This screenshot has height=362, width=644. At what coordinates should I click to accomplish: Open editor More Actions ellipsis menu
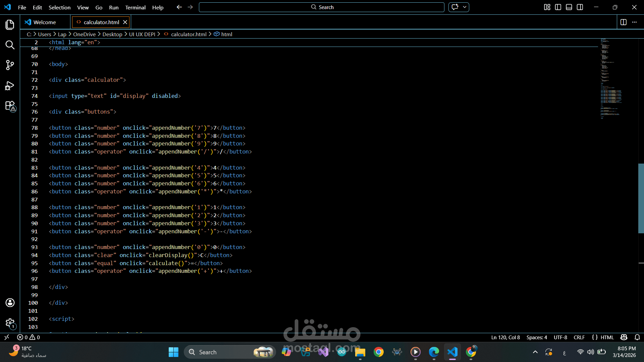[x=634, y=22]
